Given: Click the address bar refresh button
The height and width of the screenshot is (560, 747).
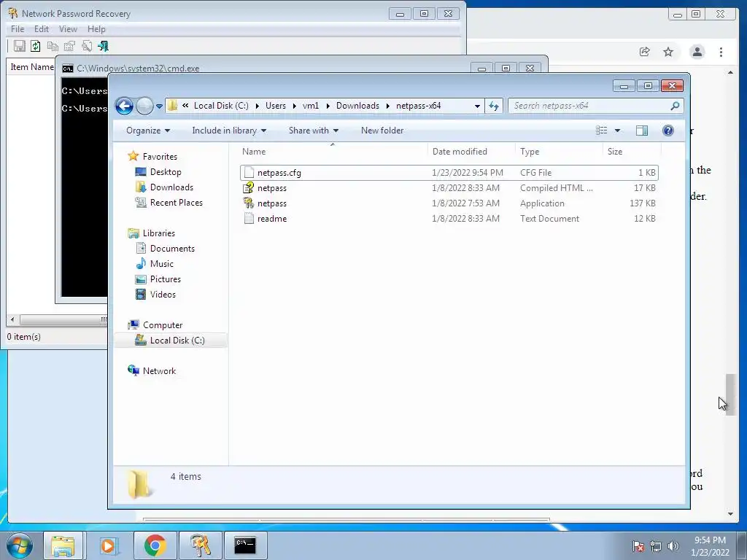Looking at the screenshot, I should point(494,106).
